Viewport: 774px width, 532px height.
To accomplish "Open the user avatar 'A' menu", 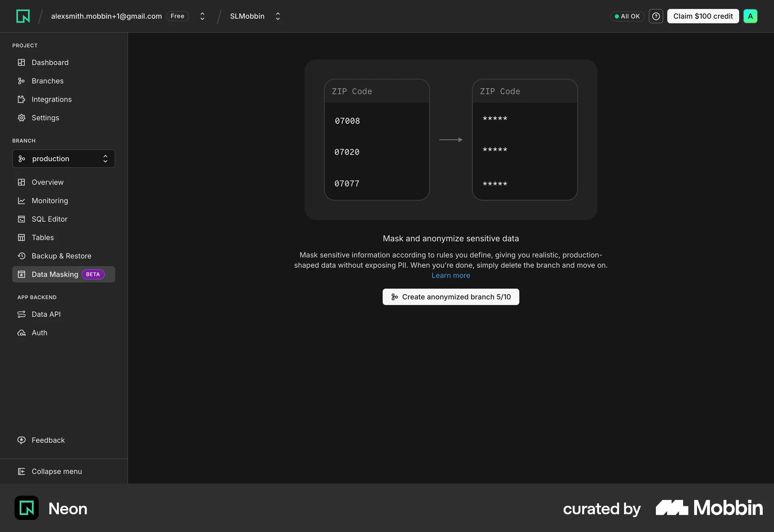I will pyautogui.click(x=750, y=16).
